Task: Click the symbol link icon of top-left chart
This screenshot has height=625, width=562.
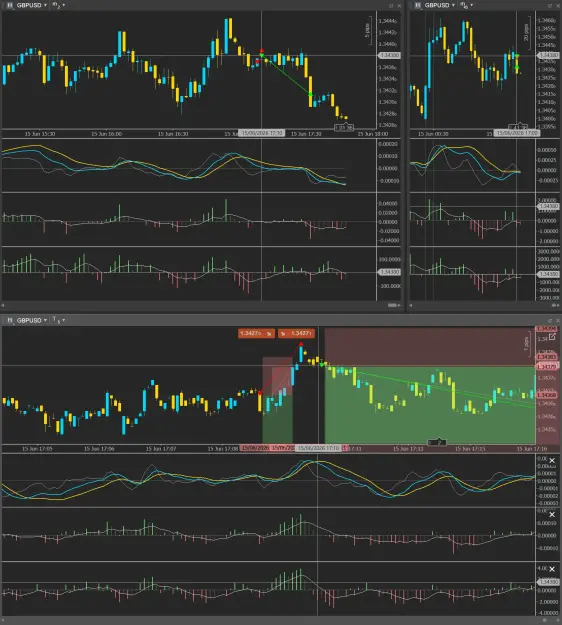Action: pyautogui.click(x=10, y=5)
